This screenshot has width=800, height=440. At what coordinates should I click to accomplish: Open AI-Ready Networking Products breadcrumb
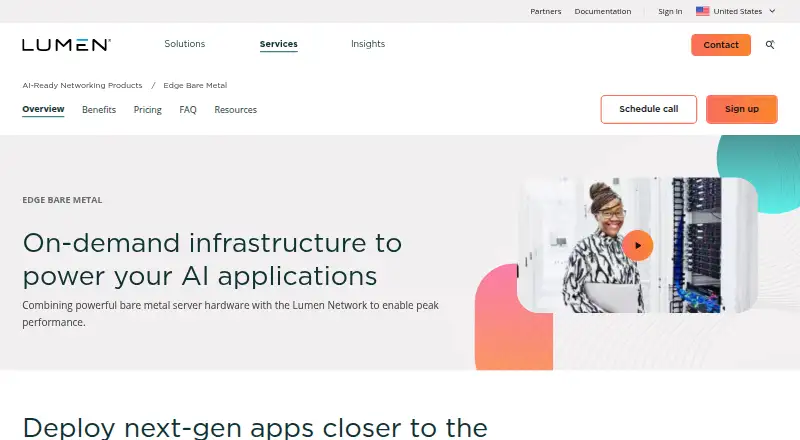point(82,85)
